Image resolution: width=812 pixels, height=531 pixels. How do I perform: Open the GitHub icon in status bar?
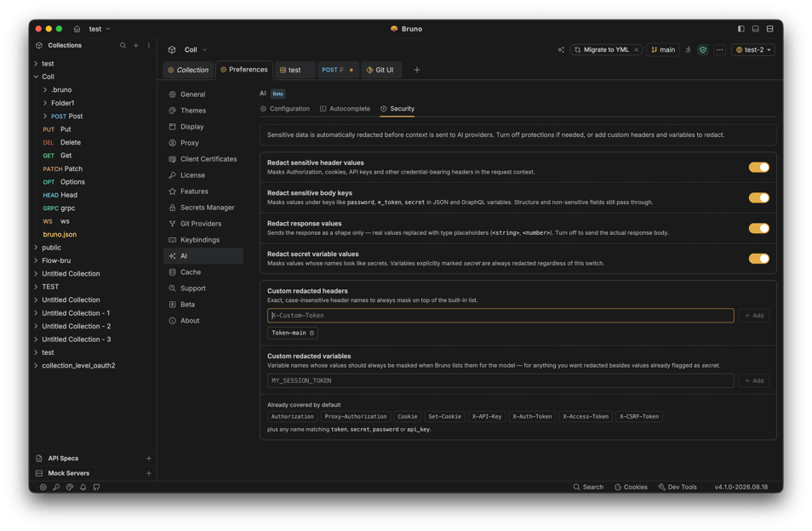96,487
